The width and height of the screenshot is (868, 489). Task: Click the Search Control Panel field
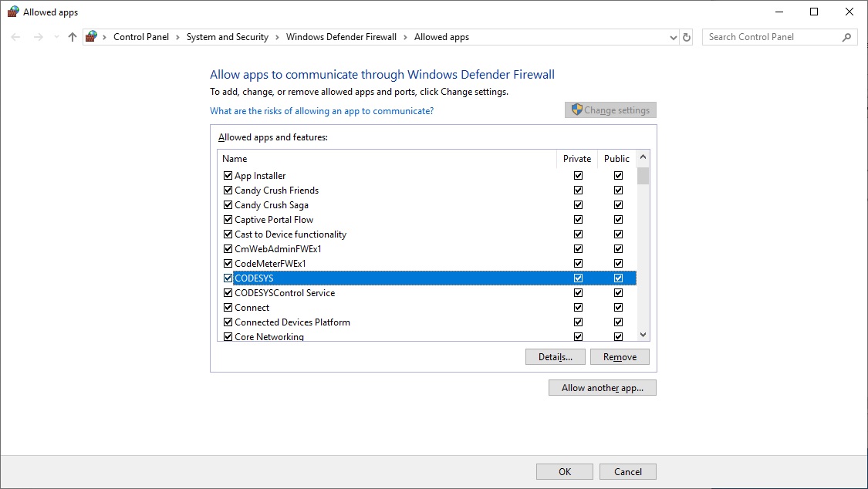[779, 37]
